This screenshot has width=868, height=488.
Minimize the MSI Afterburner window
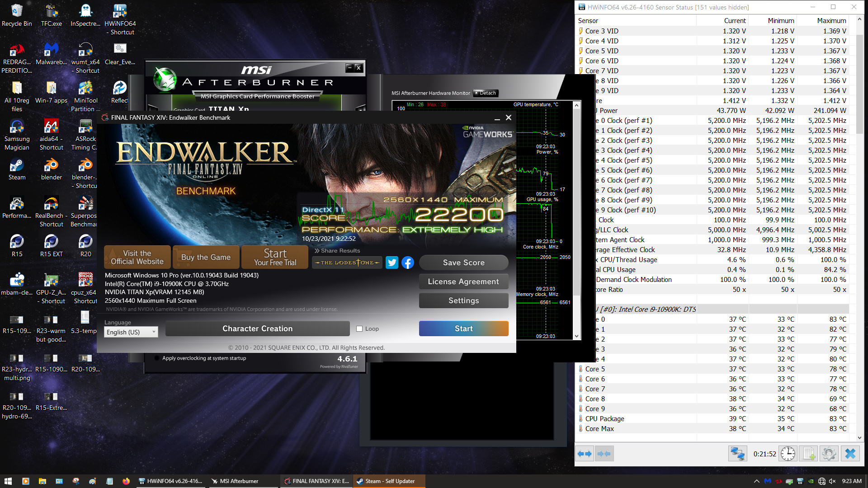[x=349, y=68]
